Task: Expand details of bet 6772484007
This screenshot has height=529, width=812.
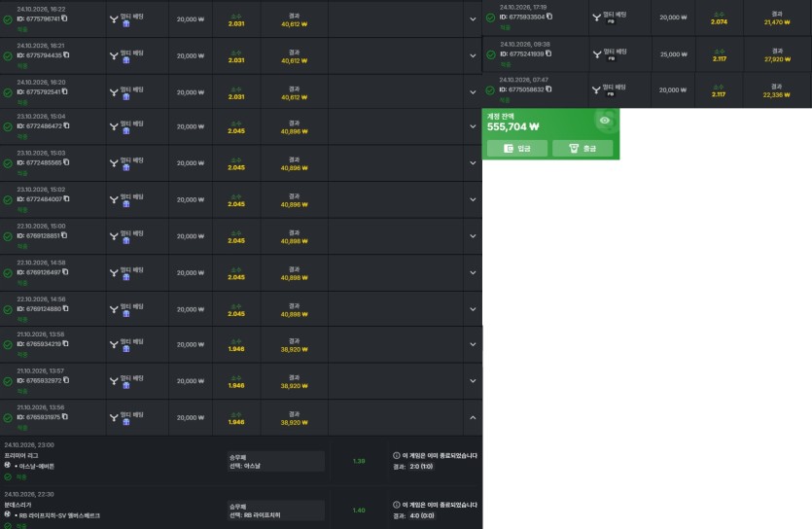Action: click(473, 199)
